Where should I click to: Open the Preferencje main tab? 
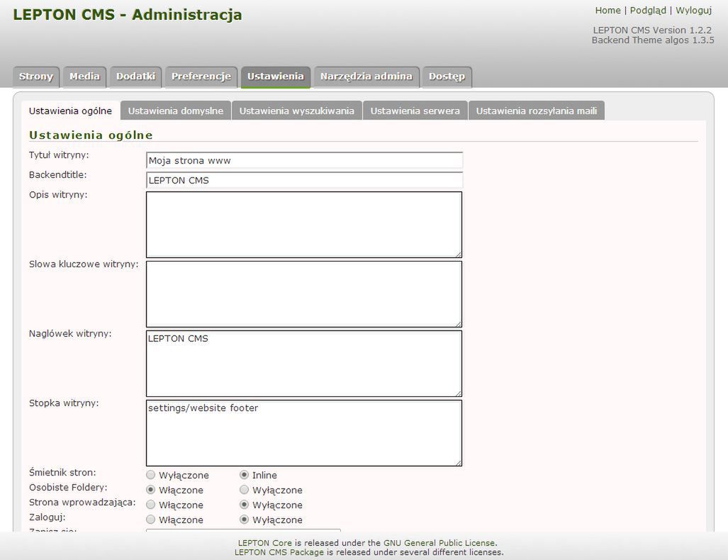tap(201, 77)
